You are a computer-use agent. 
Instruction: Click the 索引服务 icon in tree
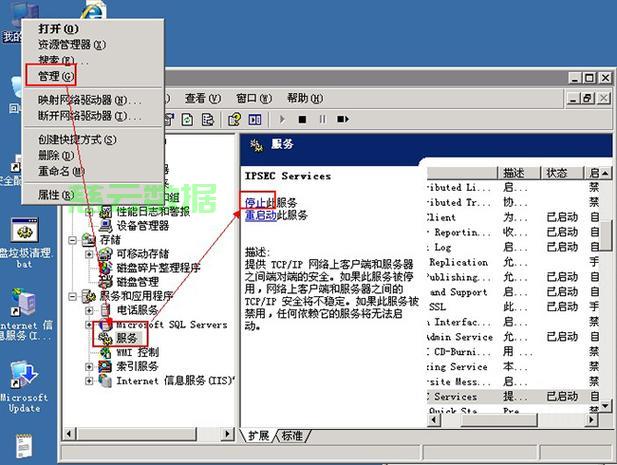(105, 367)
